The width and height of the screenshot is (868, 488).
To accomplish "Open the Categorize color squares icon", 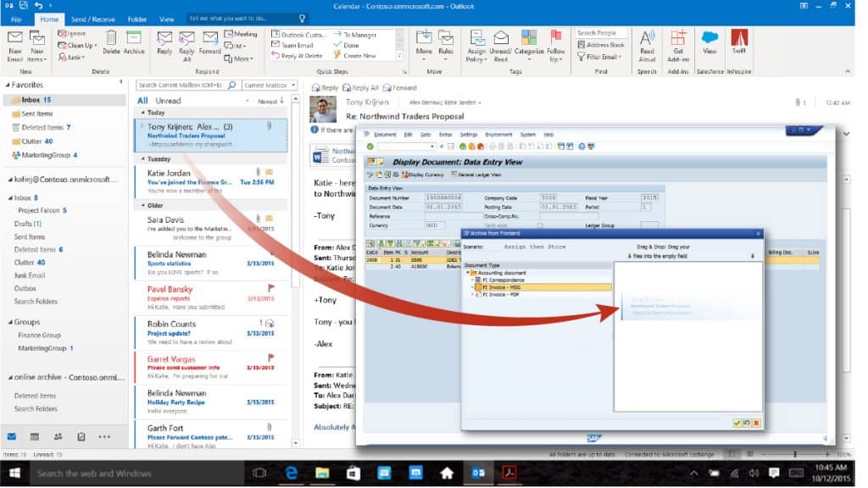I will pyautogui.click(x=529, y=37).
